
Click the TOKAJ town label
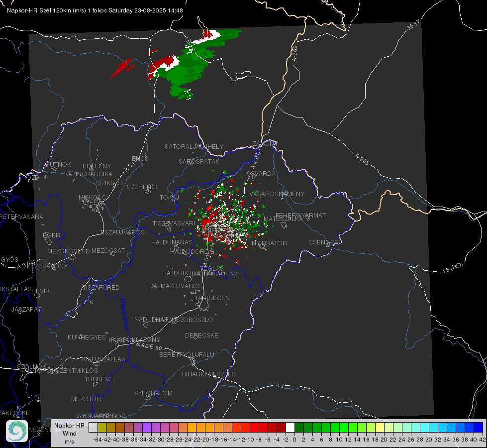pos(169,198)
